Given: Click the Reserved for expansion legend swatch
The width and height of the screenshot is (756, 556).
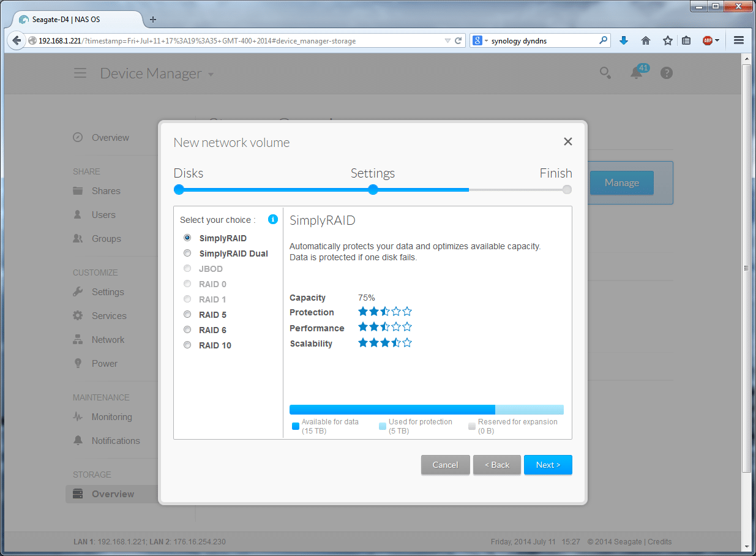Looking at the screenshot, I should click(x=472, y=426).
